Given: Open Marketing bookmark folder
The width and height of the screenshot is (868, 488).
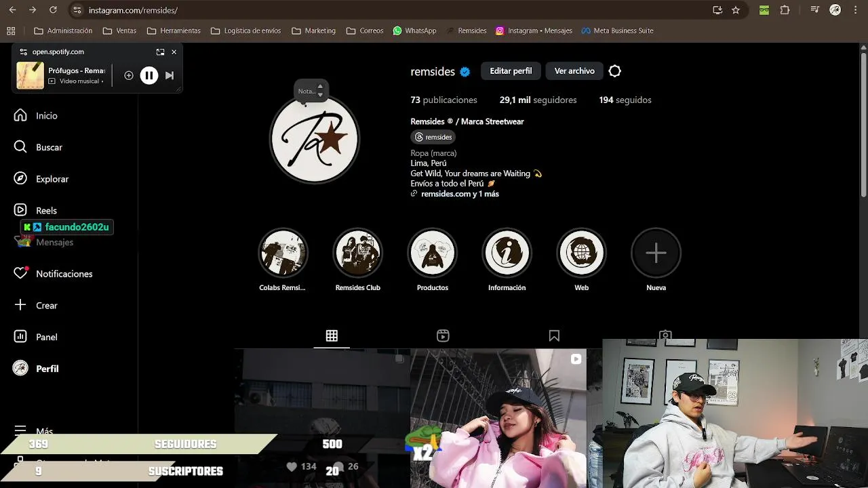Looking at the screenshot, I should click(x=313, y=30).
